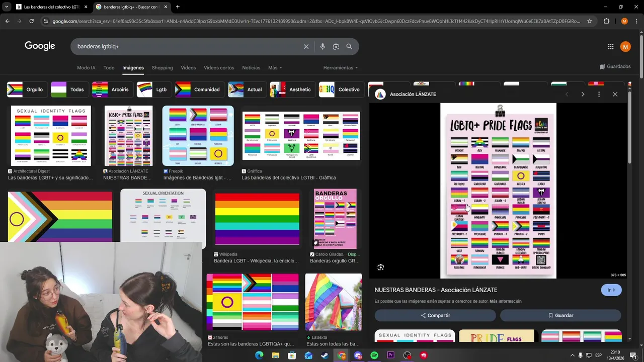The width and height of the screenshot is (644, 362).
Task: Open saved items via Guardados
Action: click(x=615, y=66)
